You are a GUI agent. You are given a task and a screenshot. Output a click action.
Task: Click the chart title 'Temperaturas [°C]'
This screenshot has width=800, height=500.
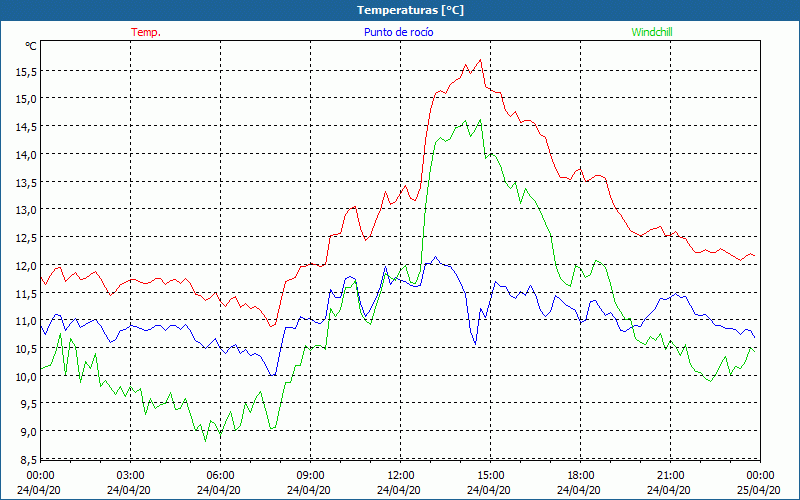click(x=410, y=10)
